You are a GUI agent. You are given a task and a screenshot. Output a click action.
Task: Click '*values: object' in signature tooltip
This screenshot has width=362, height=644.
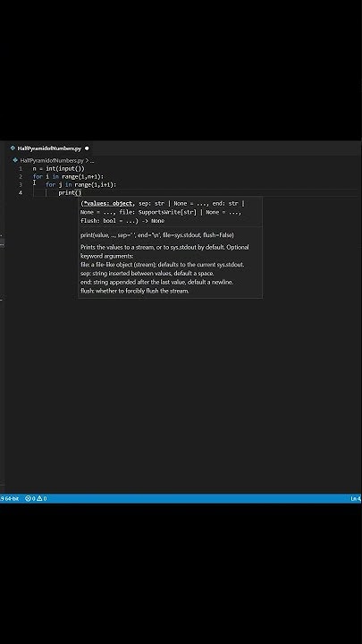click(108, 203)
